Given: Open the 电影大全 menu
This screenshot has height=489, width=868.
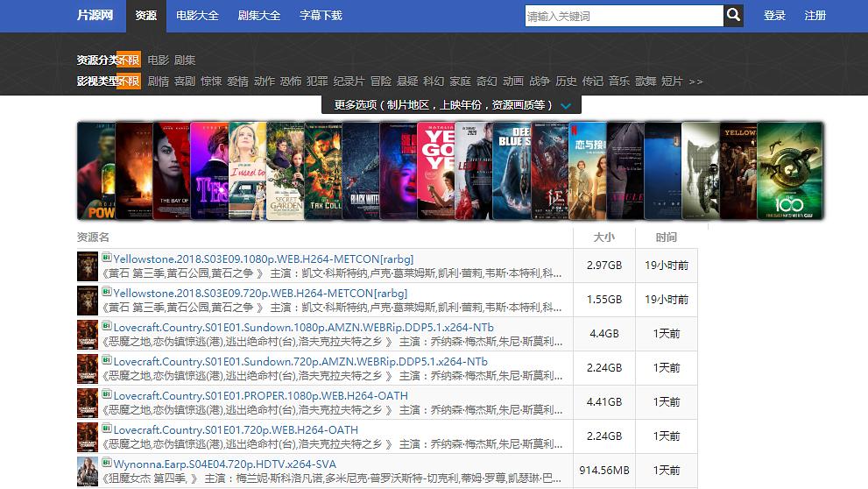Looking at the screenshot, I should tap(197, 16).
